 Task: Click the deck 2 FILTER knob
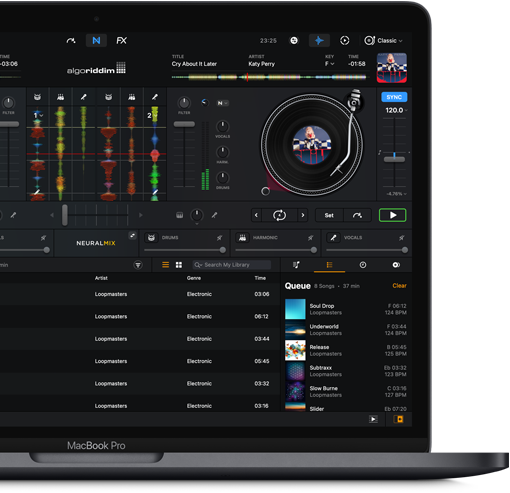point(184,103)
